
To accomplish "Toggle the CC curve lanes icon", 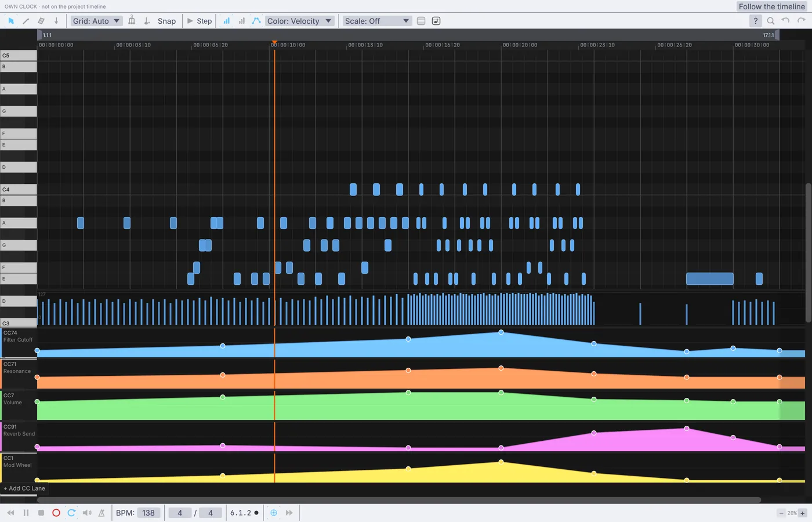I will [x=256, y=21].
